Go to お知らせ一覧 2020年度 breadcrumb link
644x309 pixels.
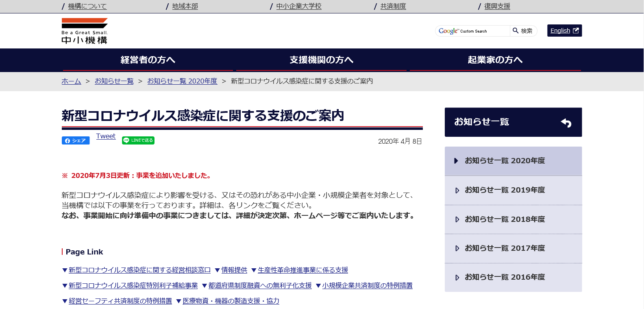[x=182, y=81]
